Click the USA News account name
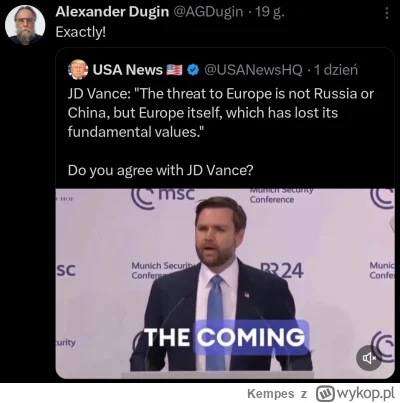This screenshot has height=403, width=400. (127, 70)
